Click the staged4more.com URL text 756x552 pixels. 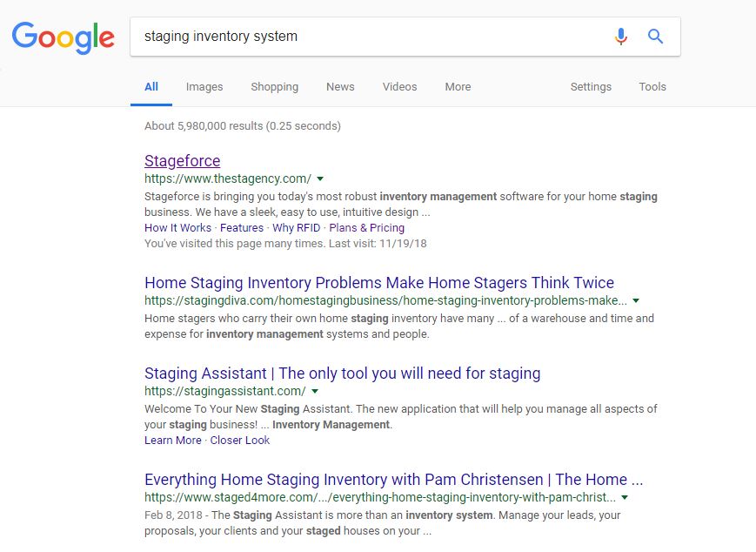tap(380, 497)
